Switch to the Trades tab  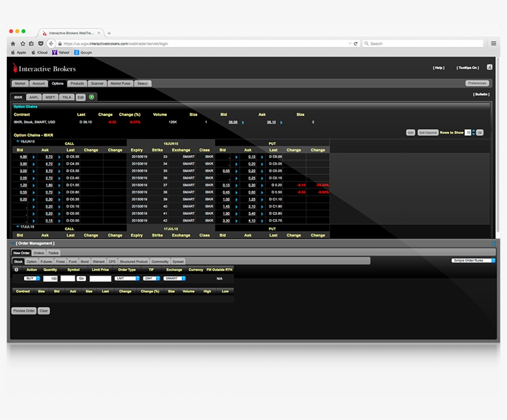coord(53,253)
